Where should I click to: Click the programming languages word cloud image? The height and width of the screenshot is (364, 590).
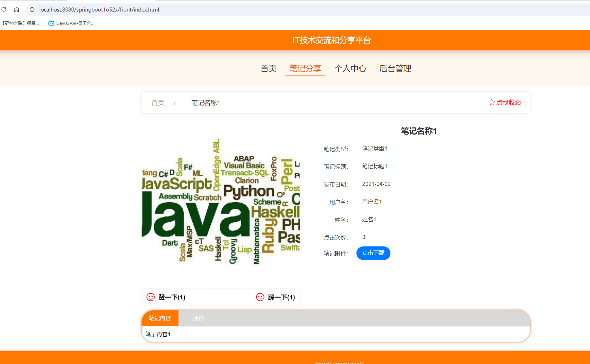click(x=221, y=202)
